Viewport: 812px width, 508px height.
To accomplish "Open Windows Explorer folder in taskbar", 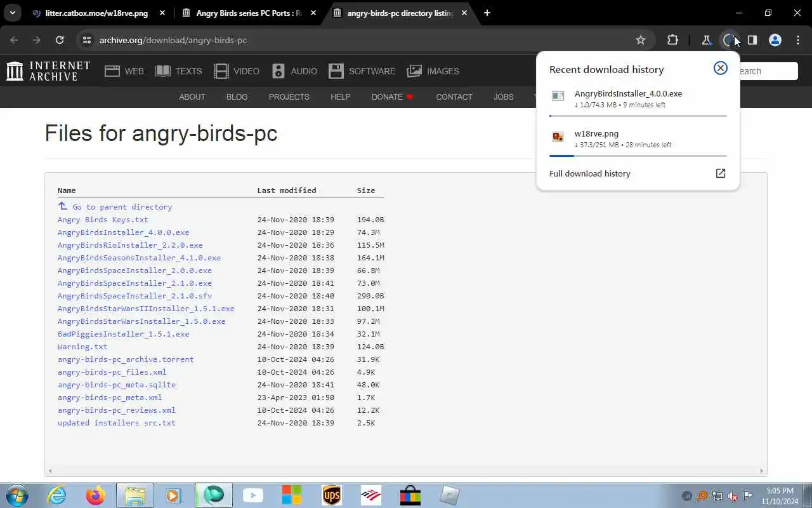I will click(134, 495).
